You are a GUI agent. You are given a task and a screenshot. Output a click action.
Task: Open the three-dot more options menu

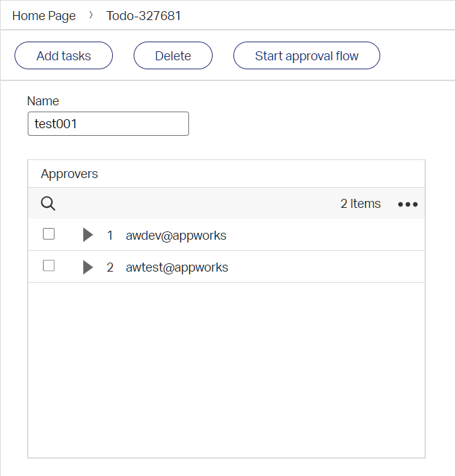(x=407, y=204)
